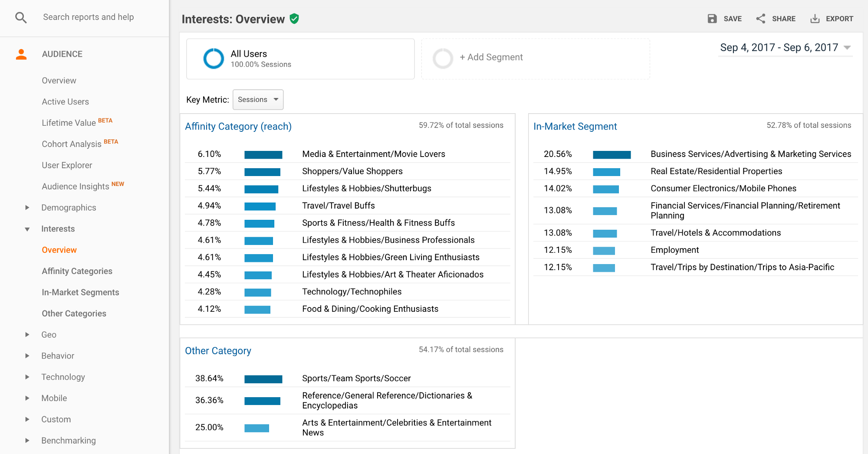Click the Media & Entertainment/Movie Lovers bar
Screen dimensions: 868x454
(x=263, y=155)
